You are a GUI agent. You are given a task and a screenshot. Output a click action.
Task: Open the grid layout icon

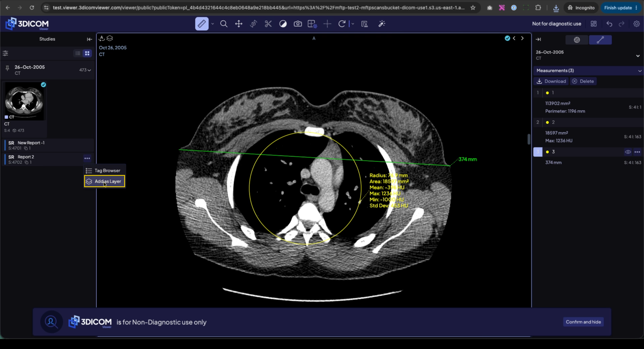click(x=594, y=24)
